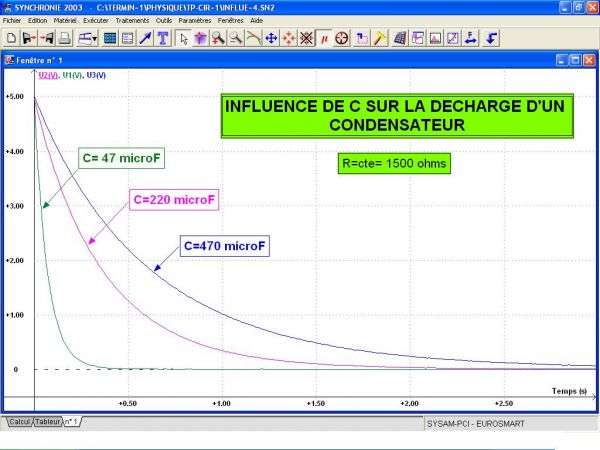
Task: Click the curve tangent tool icon
Action: point(253,38)
